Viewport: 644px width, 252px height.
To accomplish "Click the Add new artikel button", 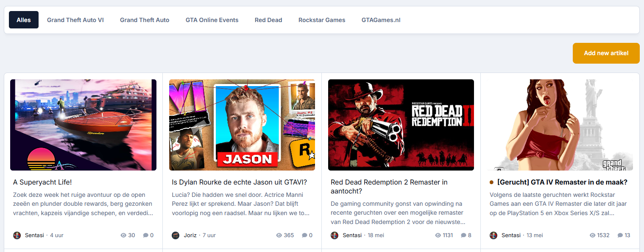I will (x=606, y=53).
